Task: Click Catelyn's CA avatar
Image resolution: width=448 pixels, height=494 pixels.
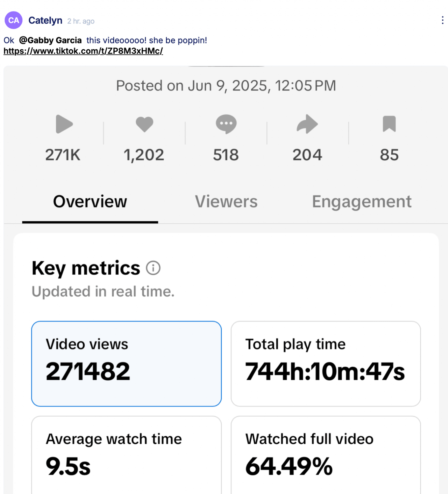Action: point(14,20)
